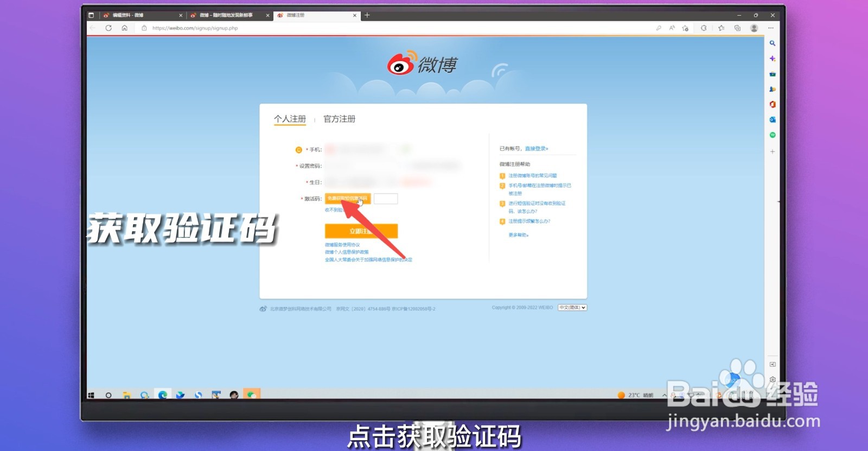
Task: Open the Collections icon
Action: coord(737,28)
